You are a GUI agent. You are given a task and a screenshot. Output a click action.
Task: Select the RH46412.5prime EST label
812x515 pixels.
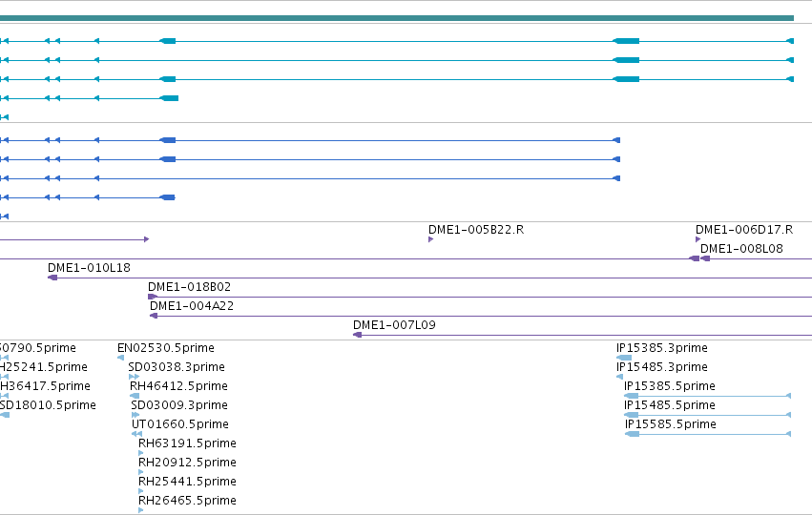pos(178,386)
